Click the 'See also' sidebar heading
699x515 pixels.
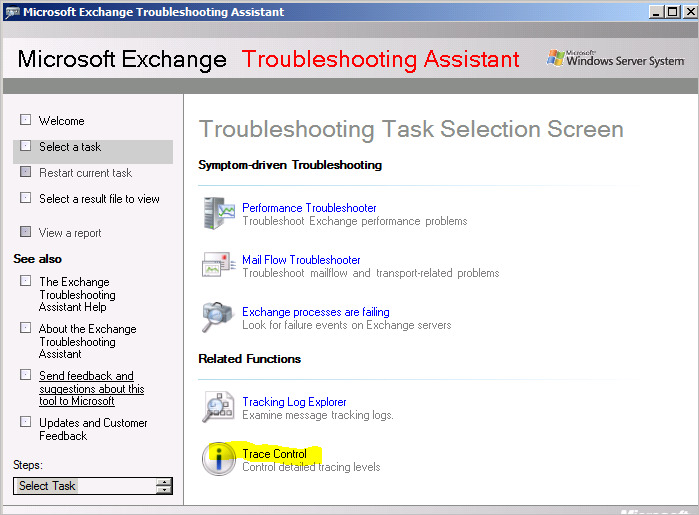pos(37,259)
